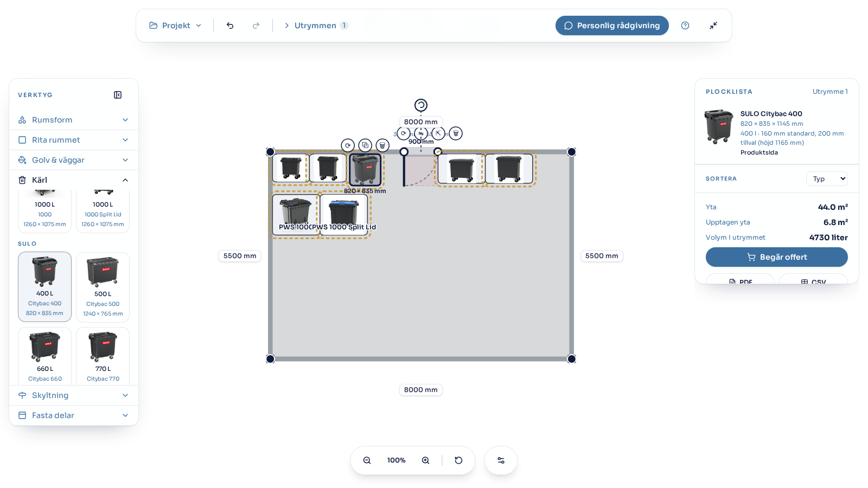868x488 pixels.
Task: Expand the Fasta delar section
Action: 74,415
